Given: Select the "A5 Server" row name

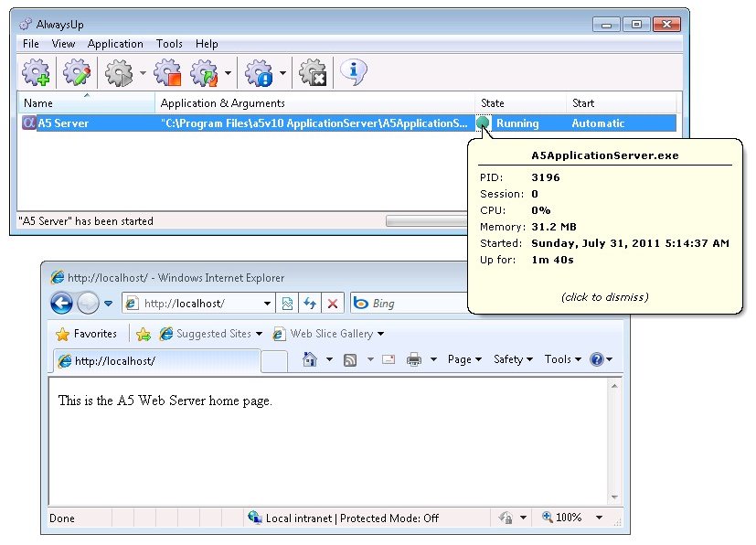Looking at the screenshot, I should [63, 123].
